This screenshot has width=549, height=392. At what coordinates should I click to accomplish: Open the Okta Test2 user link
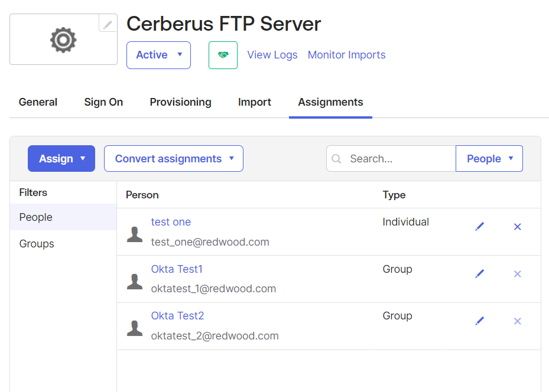point(177,316)
